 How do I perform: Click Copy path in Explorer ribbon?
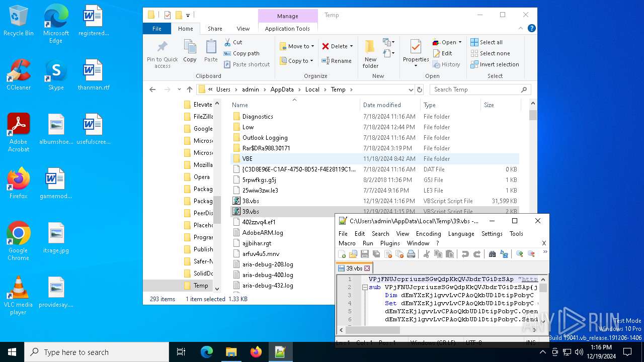point(242,53)
